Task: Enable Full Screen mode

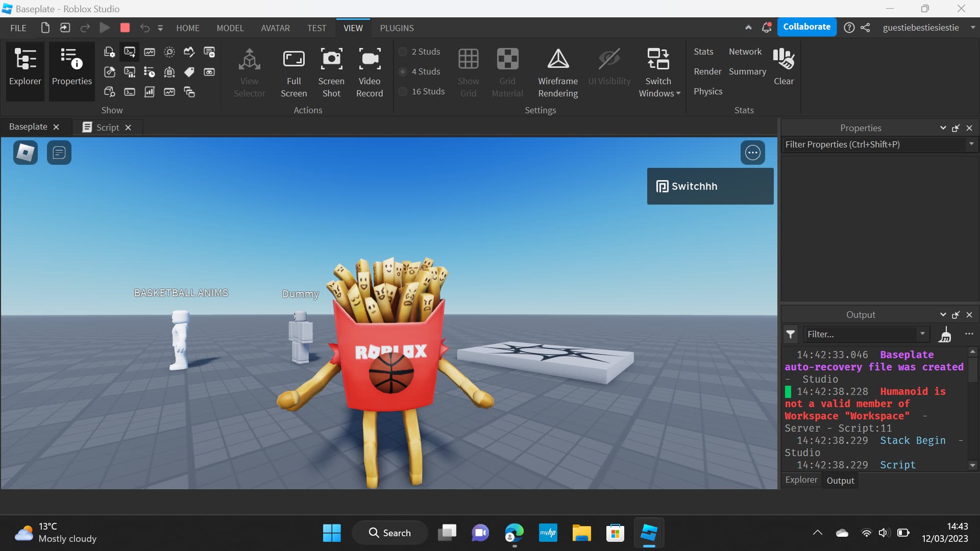Action: (293, 71)
